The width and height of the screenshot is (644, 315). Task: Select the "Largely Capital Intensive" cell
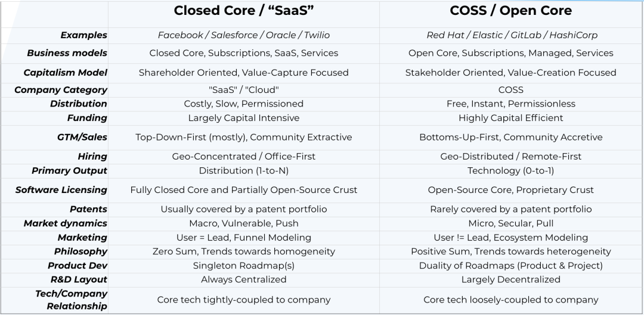tap(243, 118)
